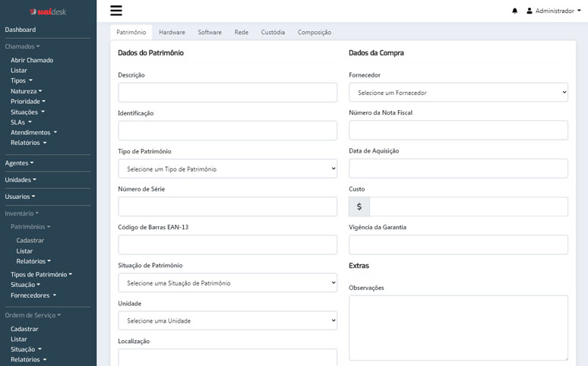
Task: Go to the Composição tab
Action: pos(314,33)
